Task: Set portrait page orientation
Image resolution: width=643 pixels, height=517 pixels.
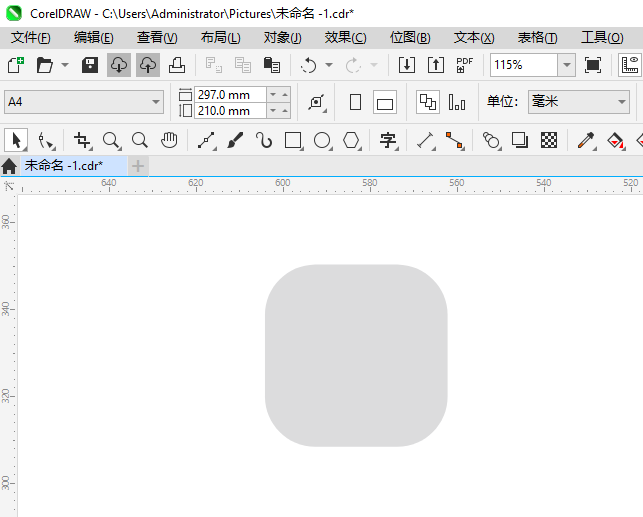Action: coord(356,102)
